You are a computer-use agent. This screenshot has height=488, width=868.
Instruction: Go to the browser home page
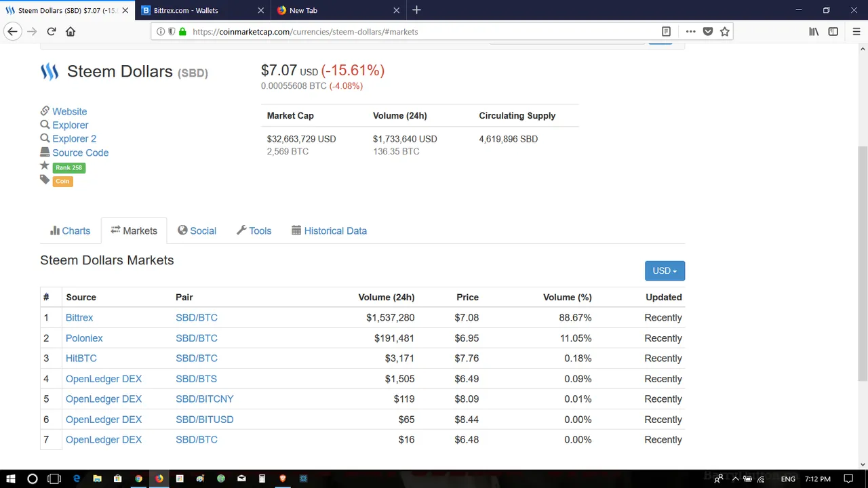pos(71,32)
